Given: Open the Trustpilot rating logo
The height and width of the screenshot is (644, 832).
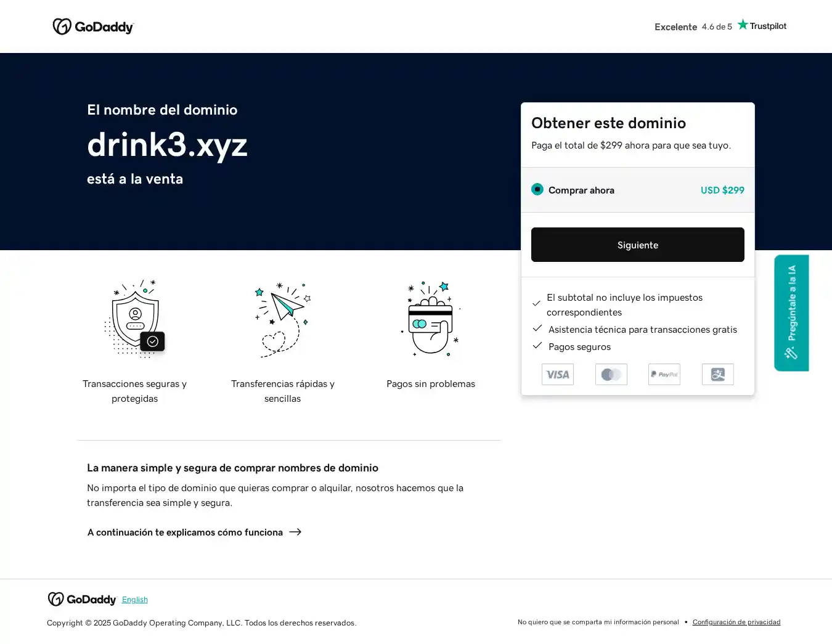Looking at the screenshot, I should pos(762,26).
